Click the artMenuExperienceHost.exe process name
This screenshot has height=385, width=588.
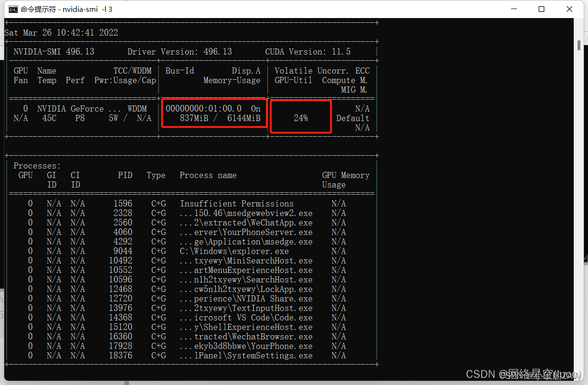[x=246, y=270]
